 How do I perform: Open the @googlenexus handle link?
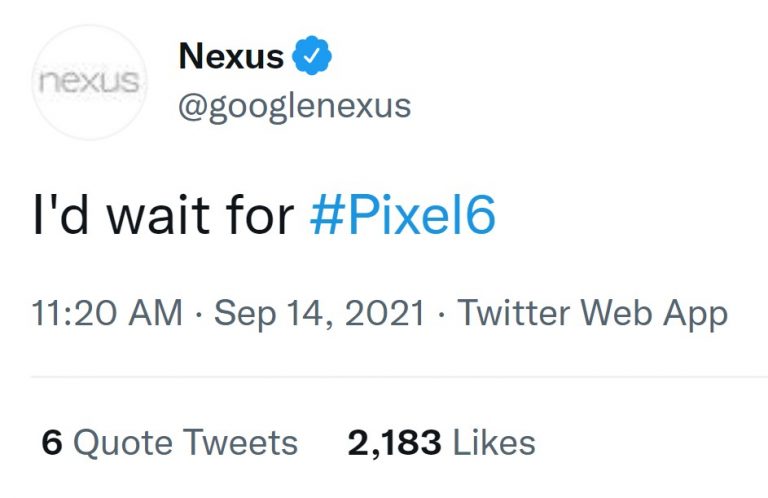(294, 106)
